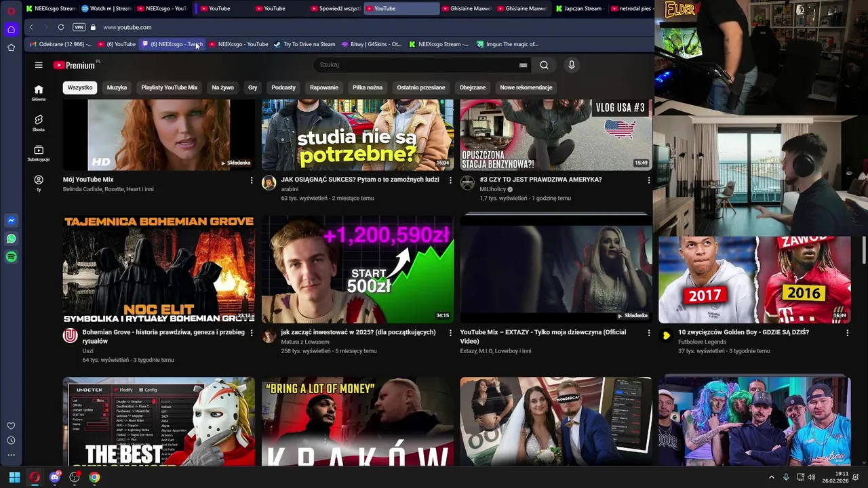Screen dimensions: 868x488
Task: Open the Bitwy G4Skins bookmark
Action: [372, 44]
